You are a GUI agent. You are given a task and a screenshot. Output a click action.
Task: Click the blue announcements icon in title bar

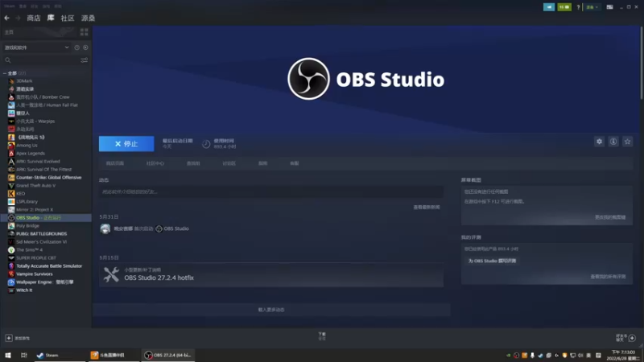(549, 7)
